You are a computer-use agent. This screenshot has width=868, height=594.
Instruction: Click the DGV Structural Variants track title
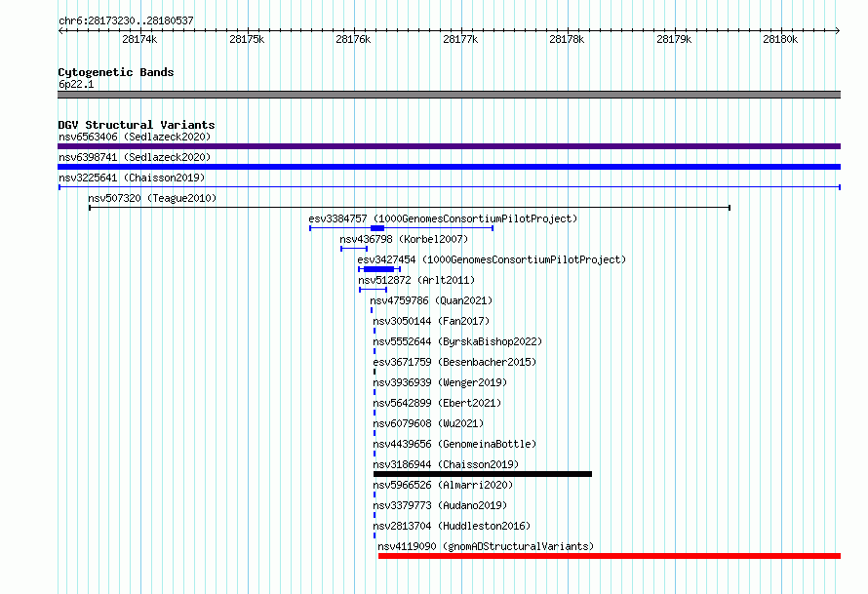click(137, 125)
